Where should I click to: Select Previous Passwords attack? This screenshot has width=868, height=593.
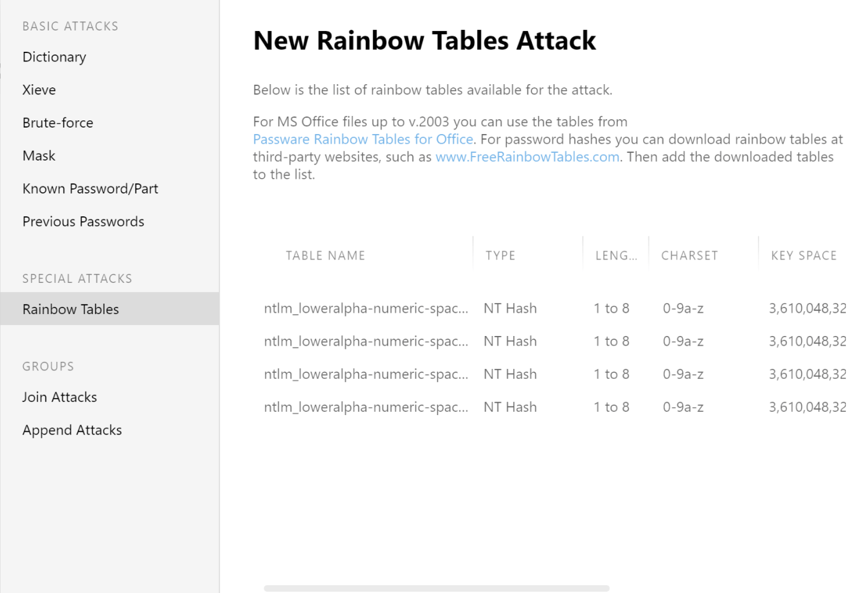[x=83, y=222]
